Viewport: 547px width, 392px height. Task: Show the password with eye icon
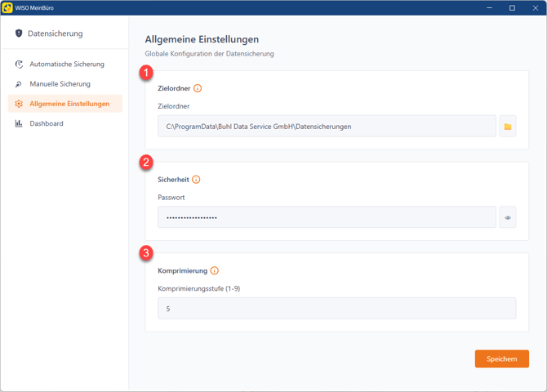508,217
